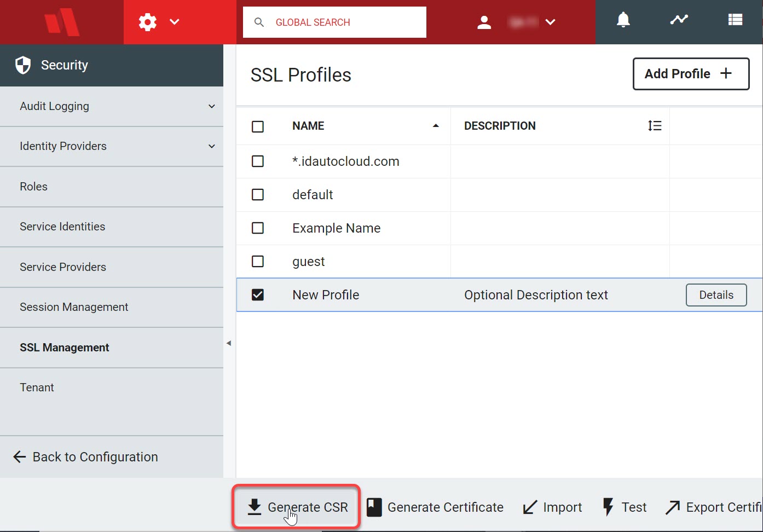Image resolution: width=763 pixels, height=532 pixels.
Task: Click the Export Certificate button
Action: [714, 507]
